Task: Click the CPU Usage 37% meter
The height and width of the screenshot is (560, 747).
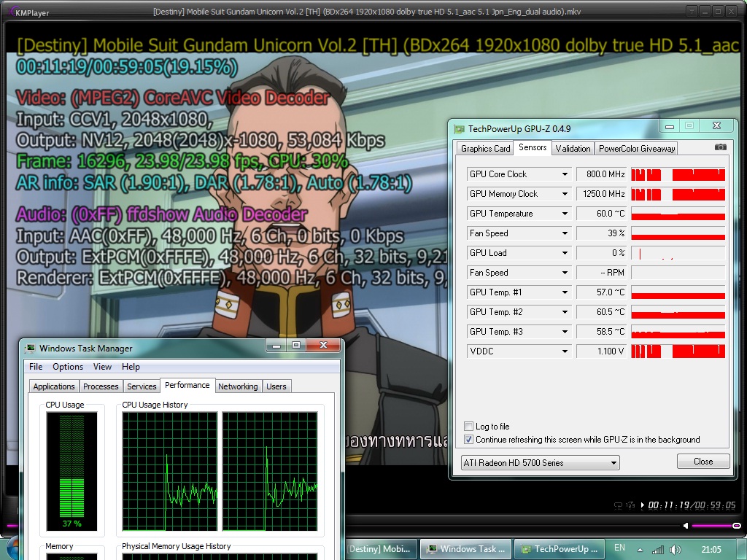Action: pos(71,472)
